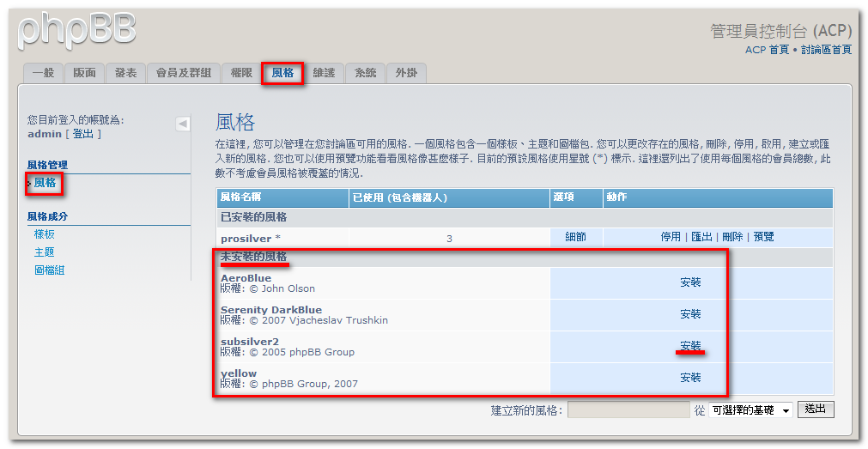The width and height of the screenshot is (868, 449).
Task: Install the AeroBlue style
Action: coord(691,282)
